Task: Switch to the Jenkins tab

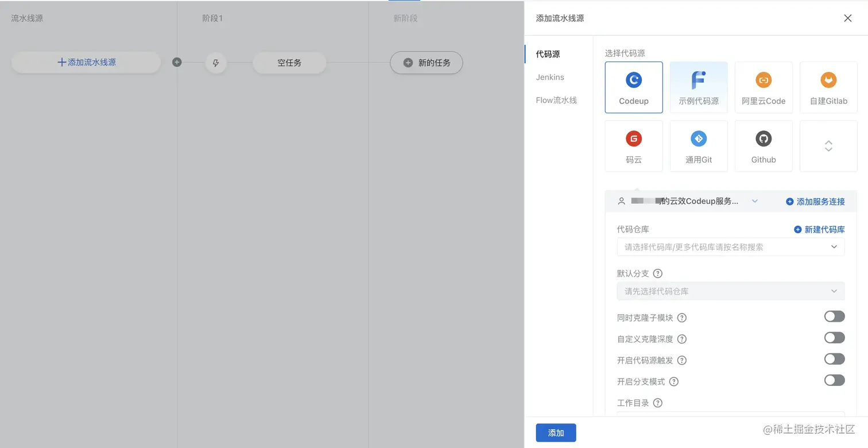Action: 550,77
